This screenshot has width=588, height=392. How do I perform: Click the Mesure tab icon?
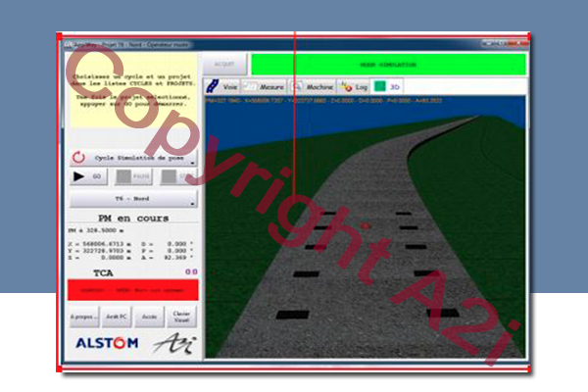pos(250,86)
